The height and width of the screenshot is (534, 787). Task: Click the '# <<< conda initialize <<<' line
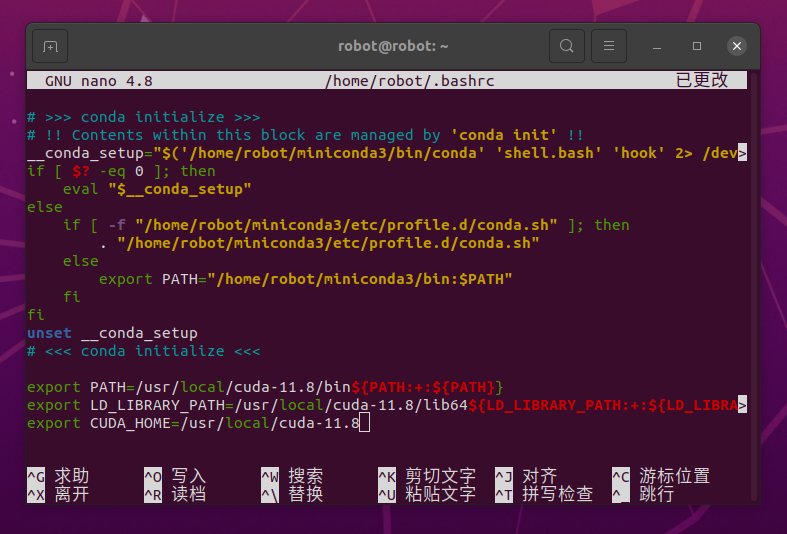click(144, 351)
